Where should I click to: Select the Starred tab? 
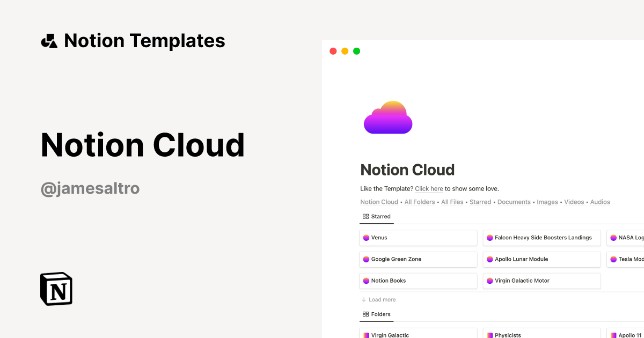[x=380, y=216]
